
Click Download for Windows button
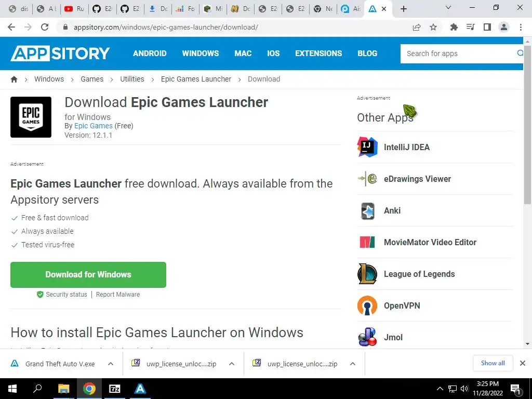coord(88,274)
